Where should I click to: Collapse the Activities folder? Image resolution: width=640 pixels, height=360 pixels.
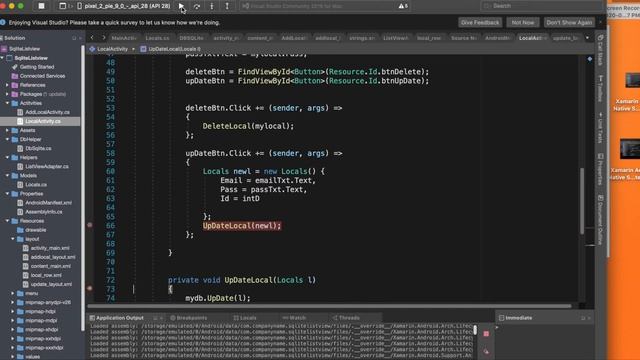pos(7,103)
